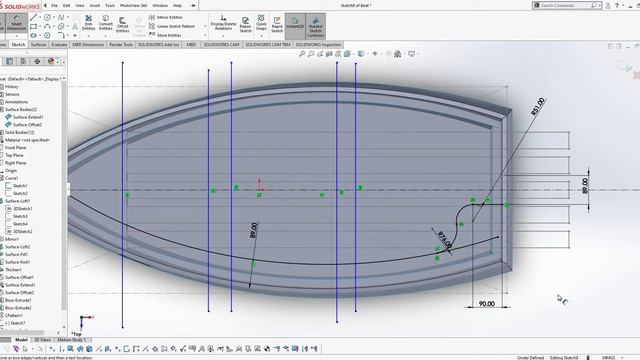Click the Convert Entities tool
The width and height of the screenshot is (640, 360).
(x=105, y=22)
